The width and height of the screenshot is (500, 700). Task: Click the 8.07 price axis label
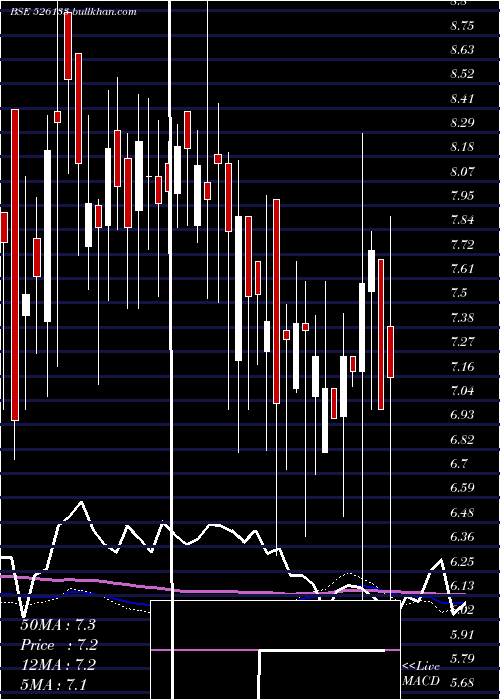(x=462, y=171)
